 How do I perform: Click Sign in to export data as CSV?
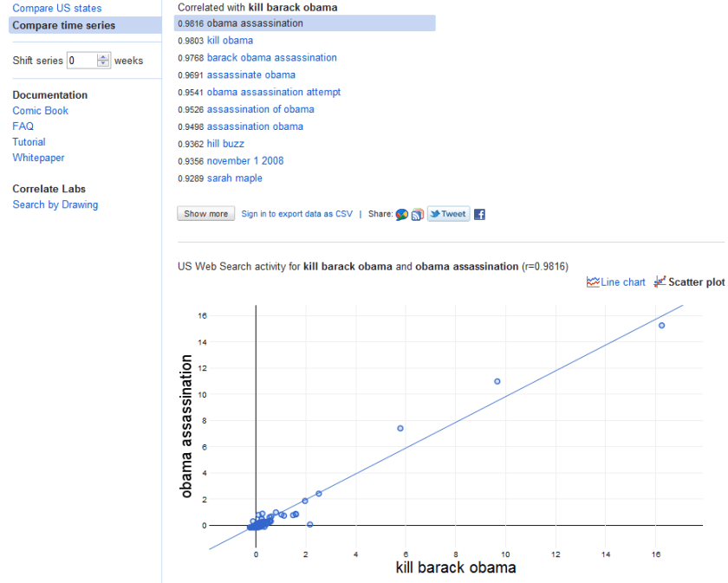click(x=296, y=214)
